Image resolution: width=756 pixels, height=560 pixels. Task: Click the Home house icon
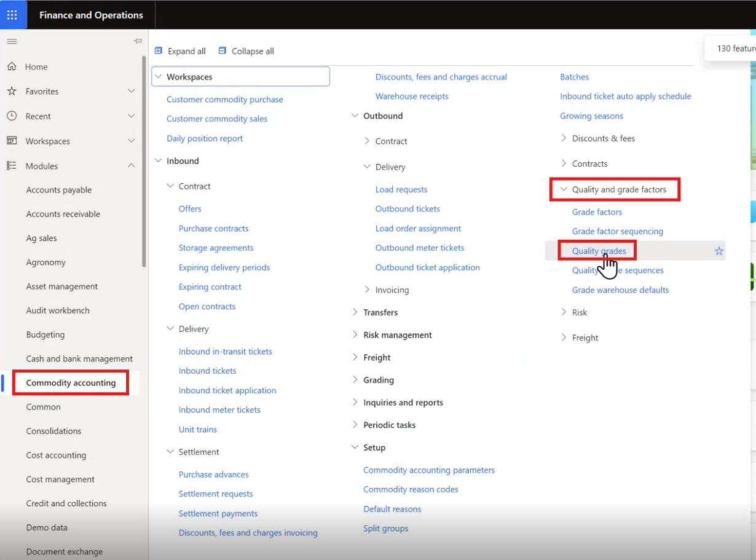coord(12,66)
